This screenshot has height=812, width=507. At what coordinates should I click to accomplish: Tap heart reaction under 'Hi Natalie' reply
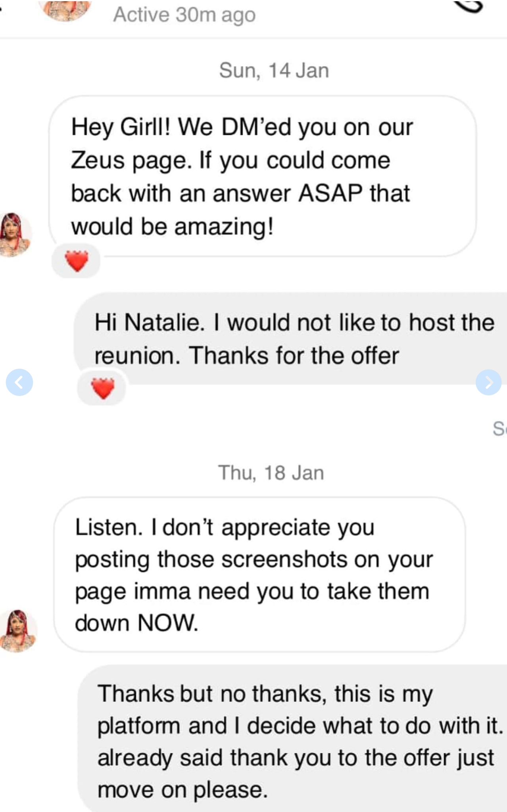[102, 388]
